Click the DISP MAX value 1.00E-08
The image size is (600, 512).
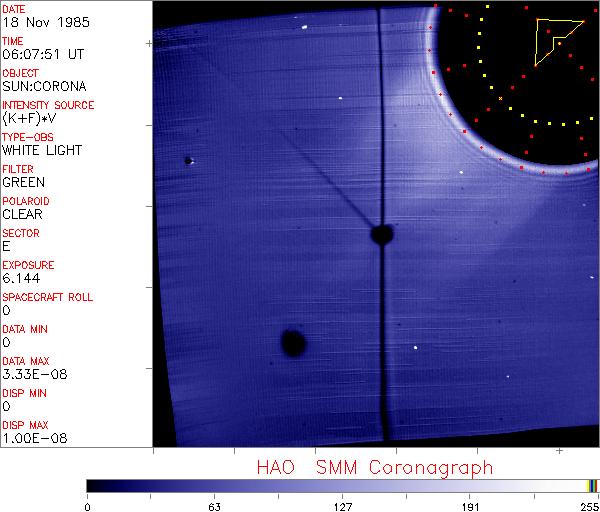pyautogui.click(x=30, y=439)
